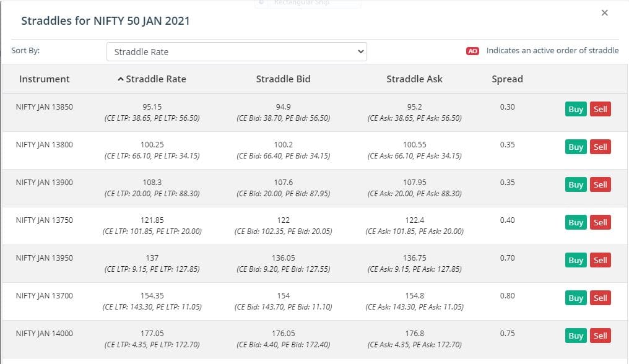Sell the NIFTY JAN 13850 straddle
Screen dimensions: 629x364
click(600, 109)
